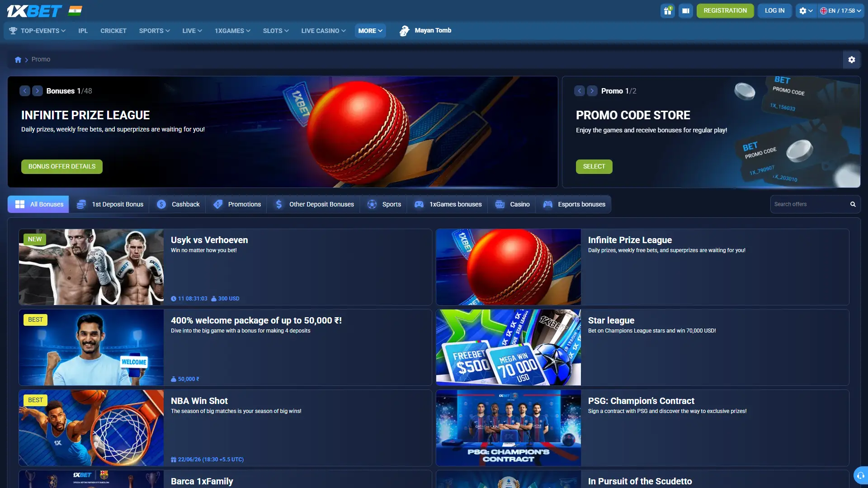Select the Promotions tab
This screenshot has width=868, height=488.
tap(237, 204)
